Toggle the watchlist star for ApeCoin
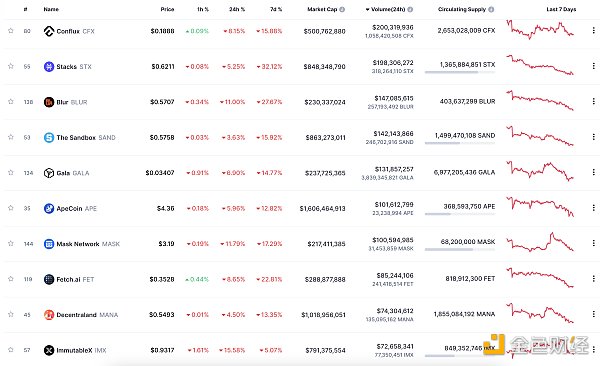 (11, 208)
